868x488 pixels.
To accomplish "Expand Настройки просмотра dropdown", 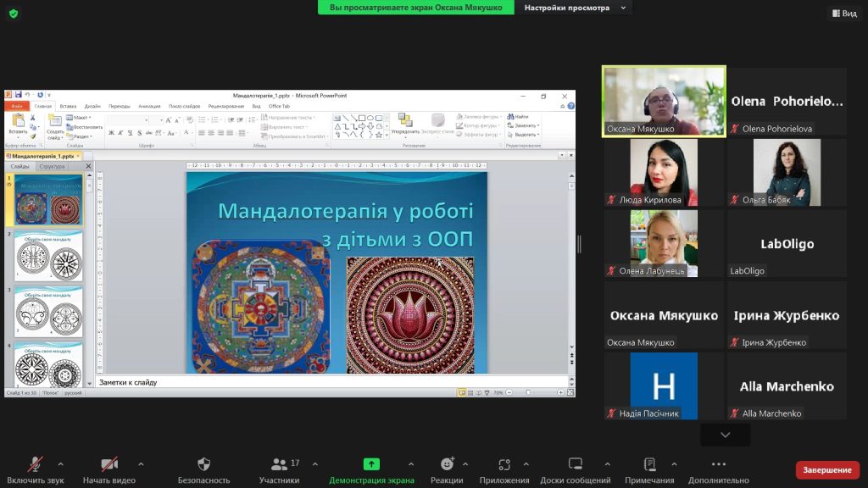I will (x=575, y=8).
